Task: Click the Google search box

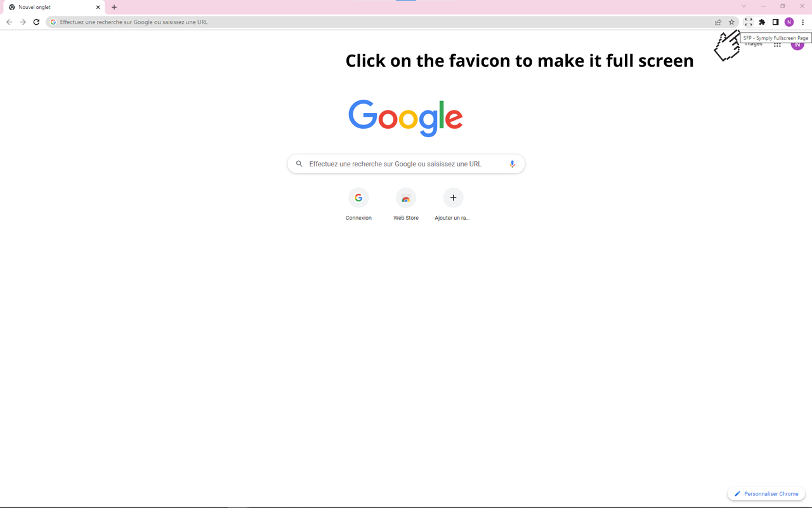Action: point(406,164)
